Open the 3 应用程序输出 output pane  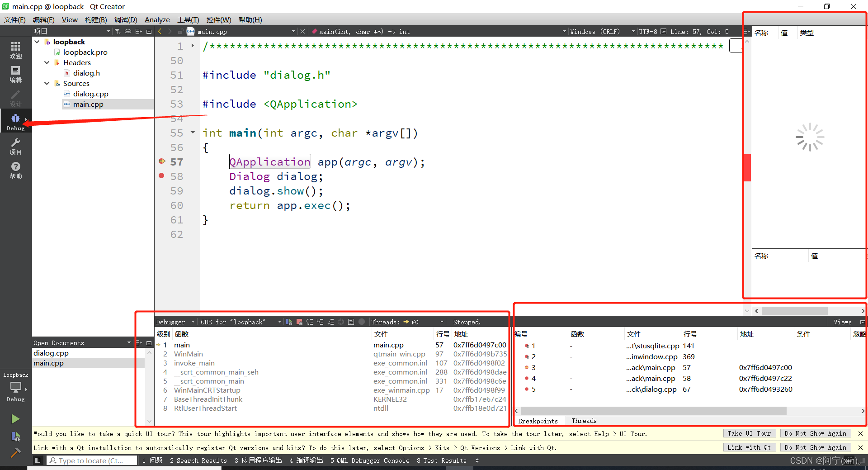point(258,461)
